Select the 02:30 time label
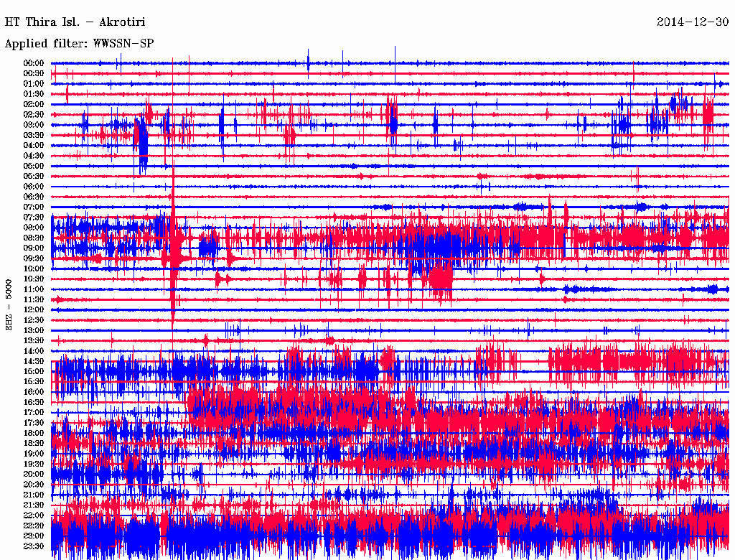The width and height of the screenshot is (735, 560). [34, 114]
